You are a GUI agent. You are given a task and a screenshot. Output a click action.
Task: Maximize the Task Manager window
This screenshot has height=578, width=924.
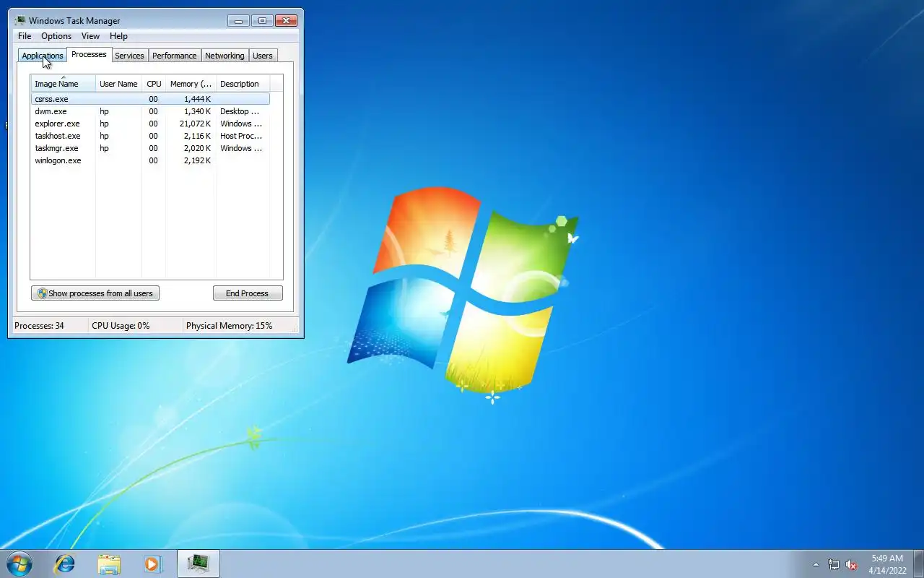point(262,20)
